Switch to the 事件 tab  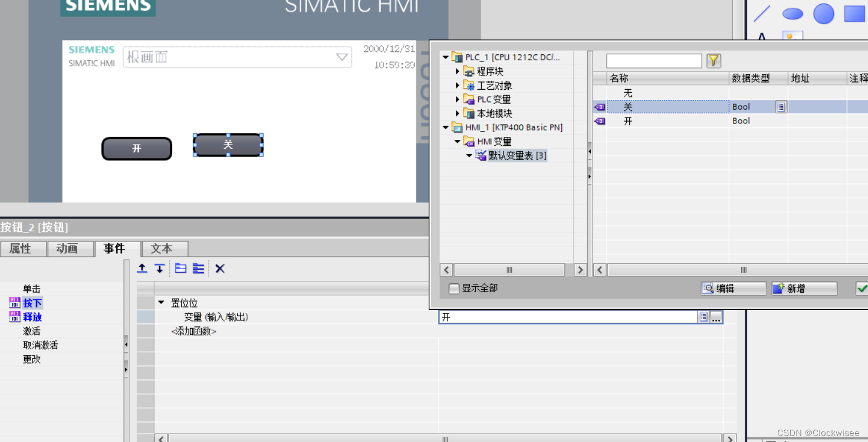tap(118, 248)
